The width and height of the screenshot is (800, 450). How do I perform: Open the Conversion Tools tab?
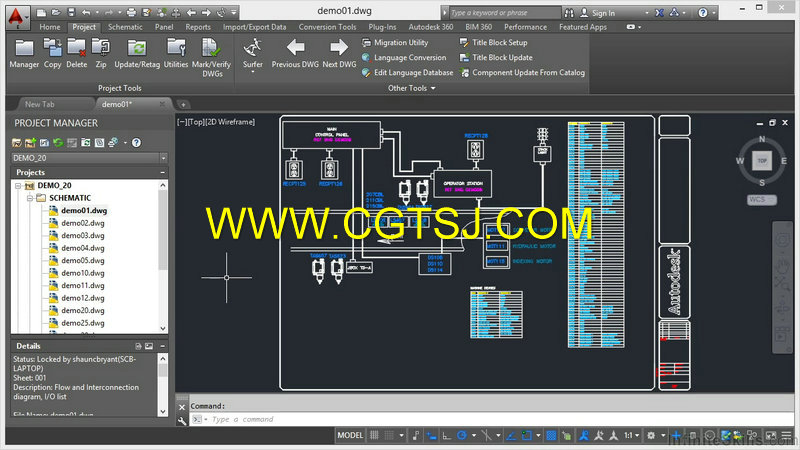[327, 27]
